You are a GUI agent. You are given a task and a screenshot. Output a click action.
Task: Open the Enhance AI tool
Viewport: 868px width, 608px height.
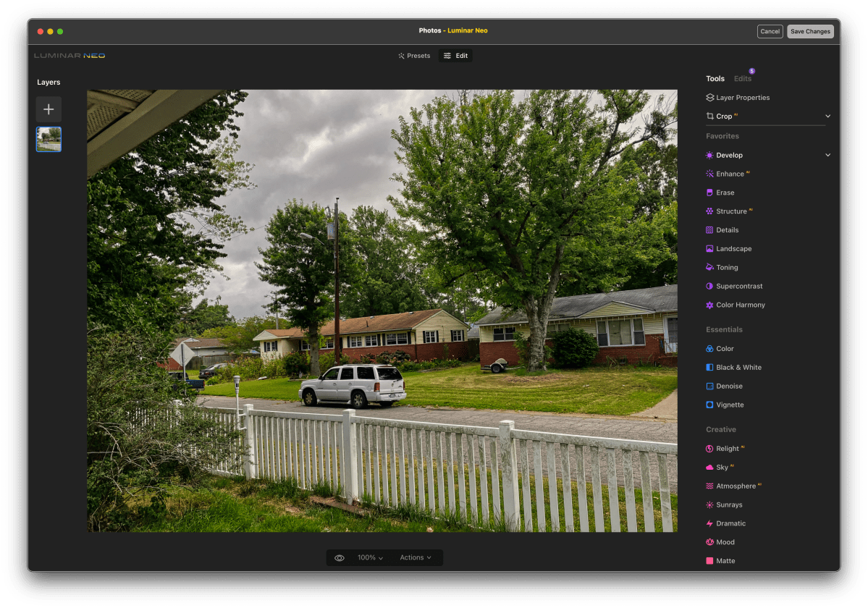coord(730,174)
